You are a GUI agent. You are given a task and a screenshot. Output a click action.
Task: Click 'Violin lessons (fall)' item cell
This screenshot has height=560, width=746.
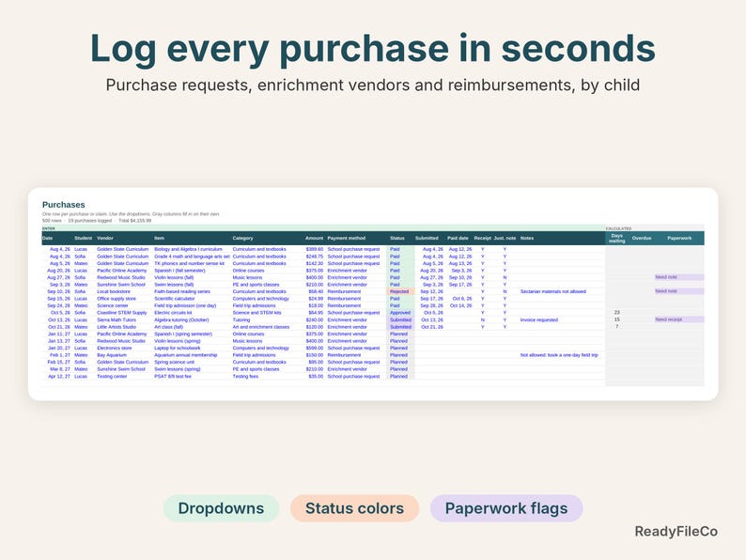[174, 277]
